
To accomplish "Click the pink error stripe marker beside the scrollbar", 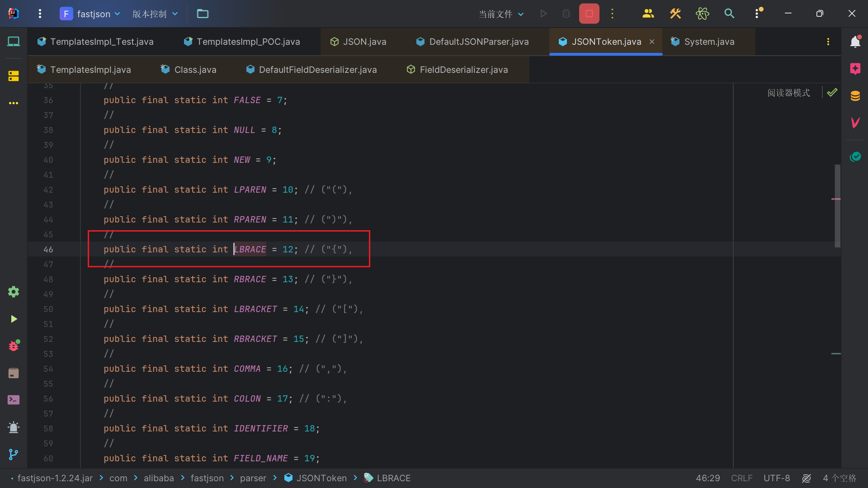I will coord(836,199).
